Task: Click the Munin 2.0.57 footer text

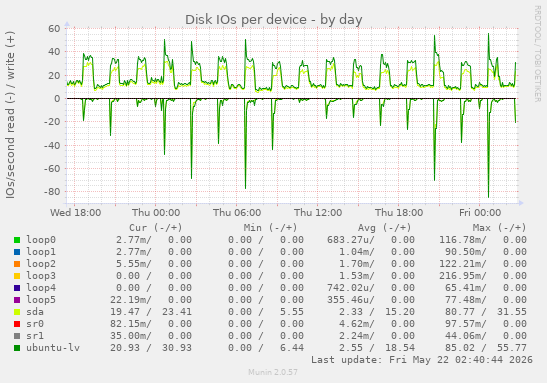Action: coord(273,372)
